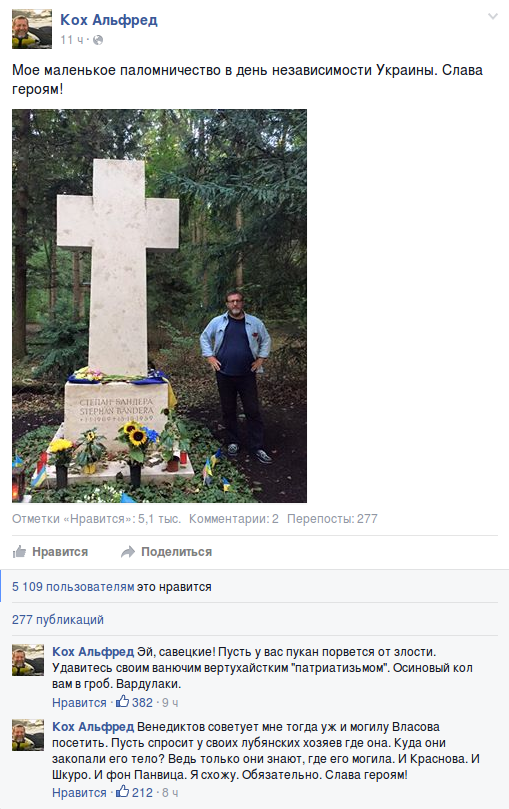The image size is (509, 809).
Task: View the 5 109 пользователям likes list
Action: (x=73, y=587)
